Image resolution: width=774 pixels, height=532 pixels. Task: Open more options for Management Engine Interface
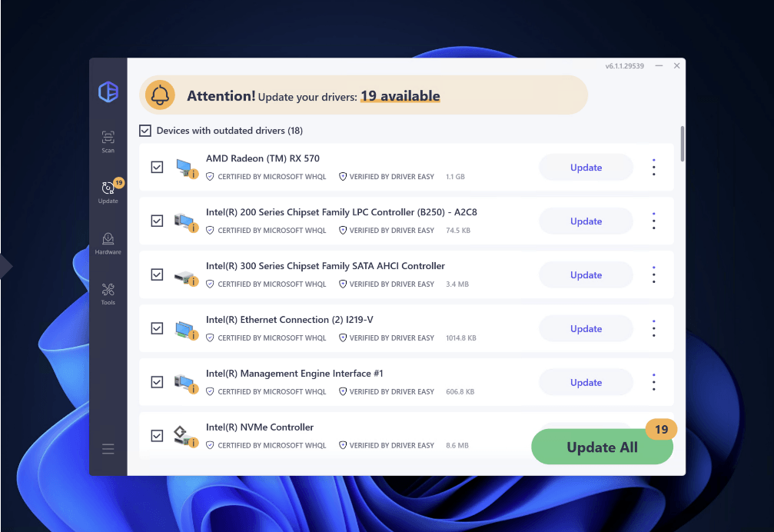[653, 382]
